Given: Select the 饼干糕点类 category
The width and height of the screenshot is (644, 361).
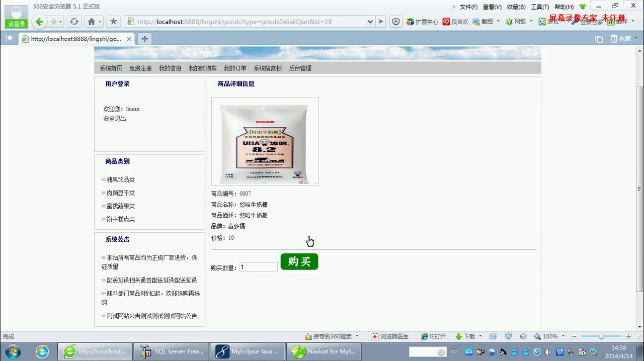Looking at the screenshot, I should pyautogui.click(x=121, y=219).
